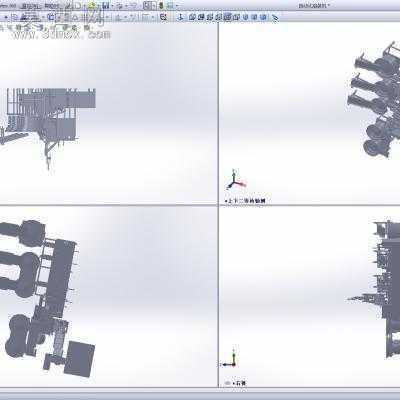Click the Save disk icon
400x400 pixels.
106,6
